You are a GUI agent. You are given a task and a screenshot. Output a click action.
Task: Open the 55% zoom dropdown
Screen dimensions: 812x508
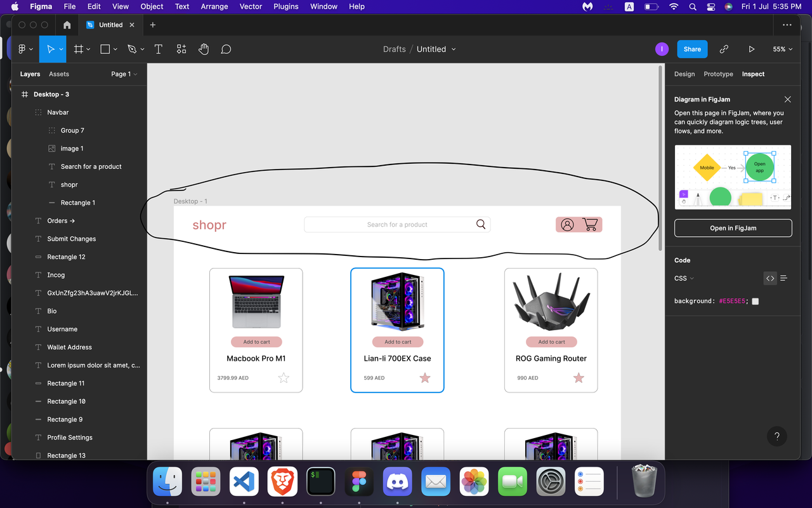[783, 49]
